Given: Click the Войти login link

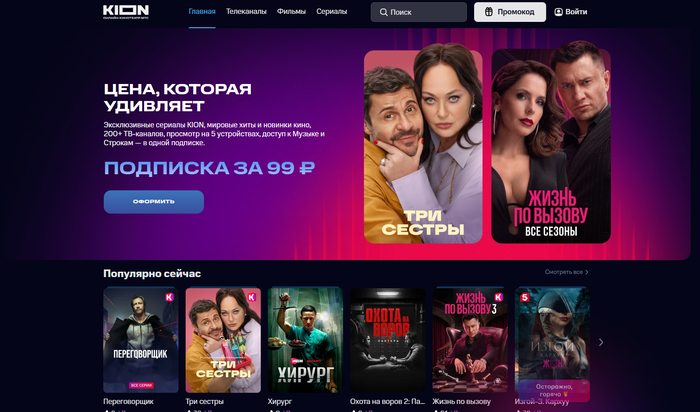Looking at the screenshot, I should (x=576, y=12).
